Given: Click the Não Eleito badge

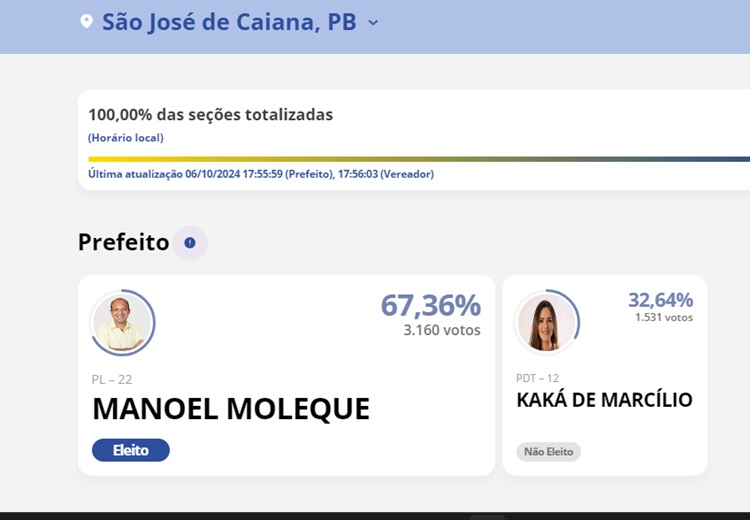Looking at the screenshot, I should pos(548,452).
